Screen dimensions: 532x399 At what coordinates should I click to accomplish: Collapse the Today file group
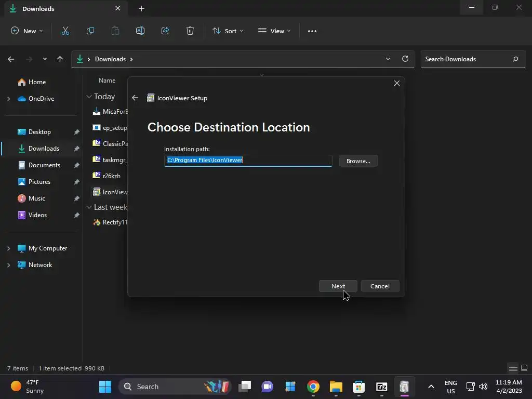89,97
